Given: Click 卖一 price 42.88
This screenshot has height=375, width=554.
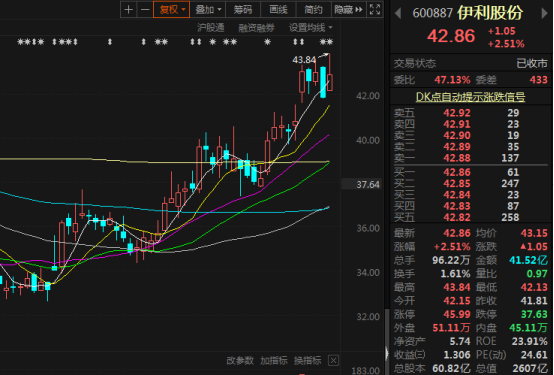Looking at the screenshot, I should pyautogui.click(x=457, y=158).
